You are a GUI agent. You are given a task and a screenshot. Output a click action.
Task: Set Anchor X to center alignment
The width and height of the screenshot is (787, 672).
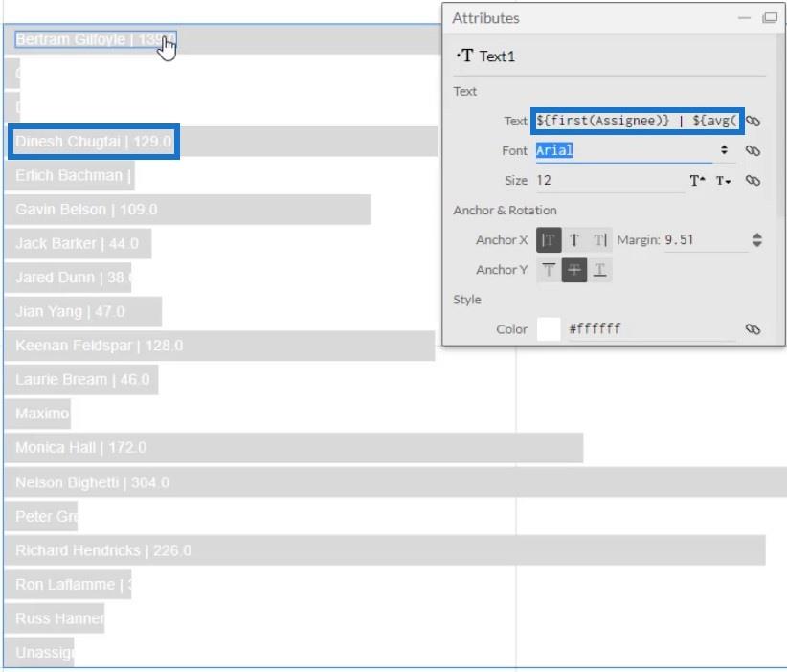(574, 240)
